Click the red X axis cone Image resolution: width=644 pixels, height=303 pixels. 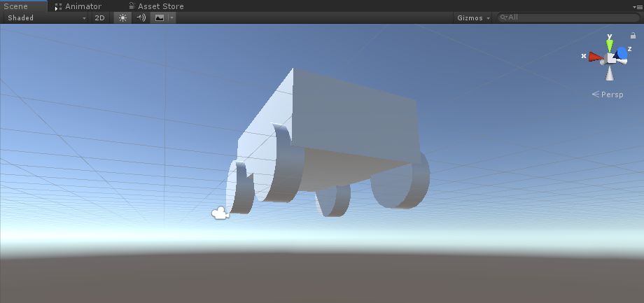point(595,57)
